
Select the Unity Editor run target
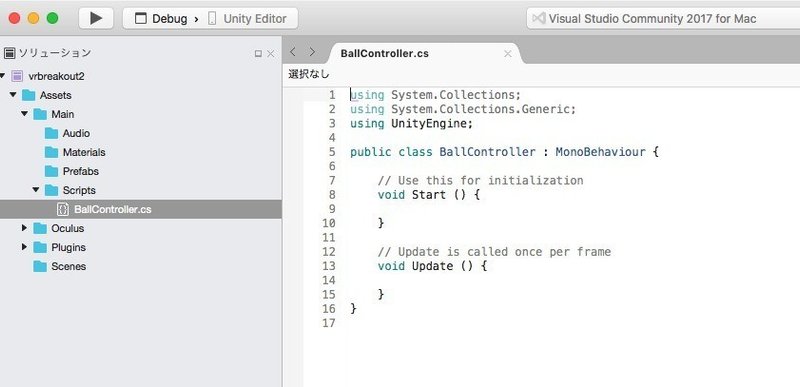pyautogui.click(x=247, y=19)
